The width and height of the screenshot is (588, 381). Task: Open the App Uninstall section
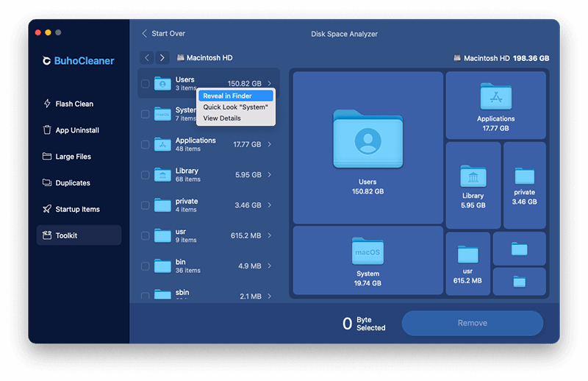coord(79,130)
